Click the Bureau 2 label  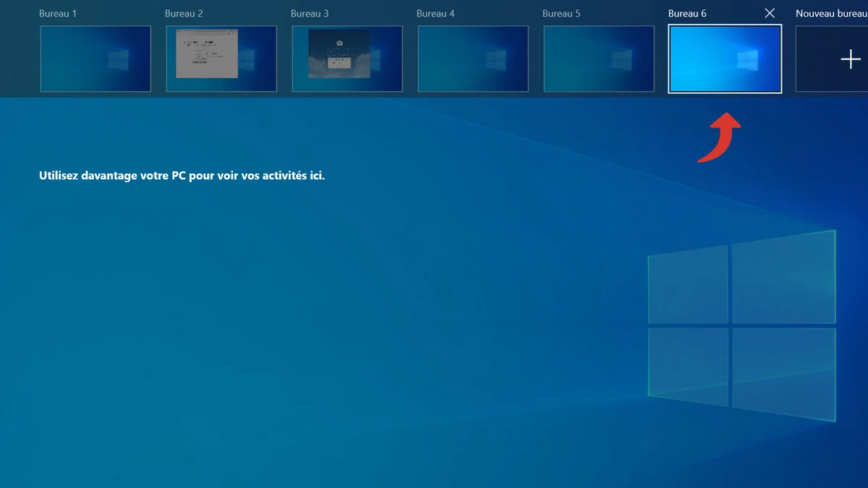(x=184, y=13)
